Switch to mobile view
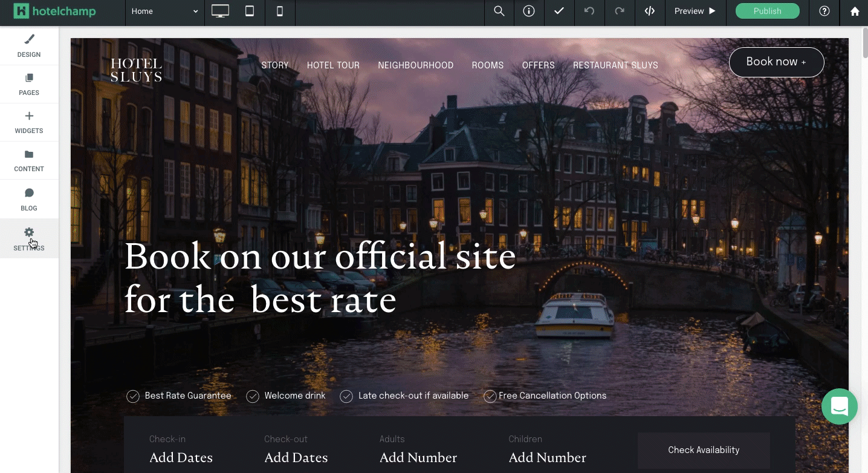868x473 pixels. pyautogui.click(x=280, y=11)
